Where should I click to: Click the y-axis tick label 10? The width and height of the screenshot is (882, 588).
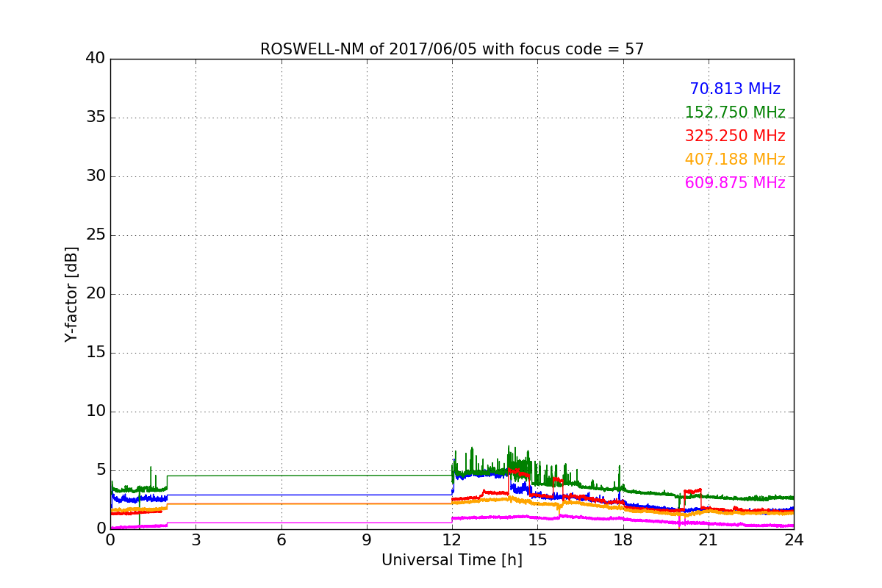(x=96, y=412)
